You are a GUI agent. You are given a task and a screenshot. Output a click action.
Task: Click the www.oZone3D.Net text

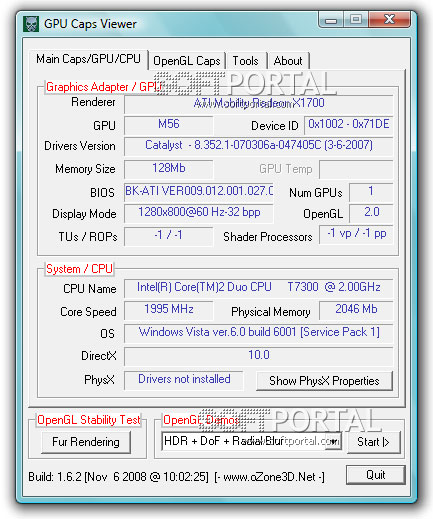coord(269,477)
